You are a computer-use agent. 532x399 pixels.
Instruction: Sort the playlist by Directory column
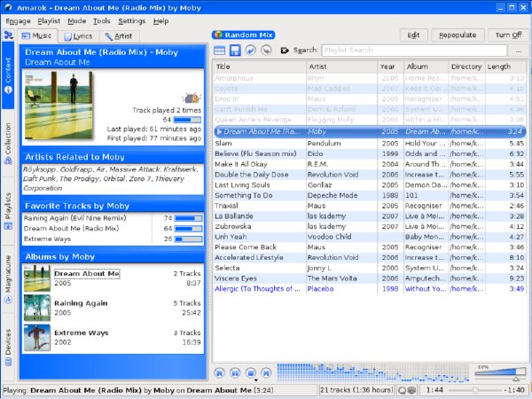pyautogui.click(x=467, y=66)
